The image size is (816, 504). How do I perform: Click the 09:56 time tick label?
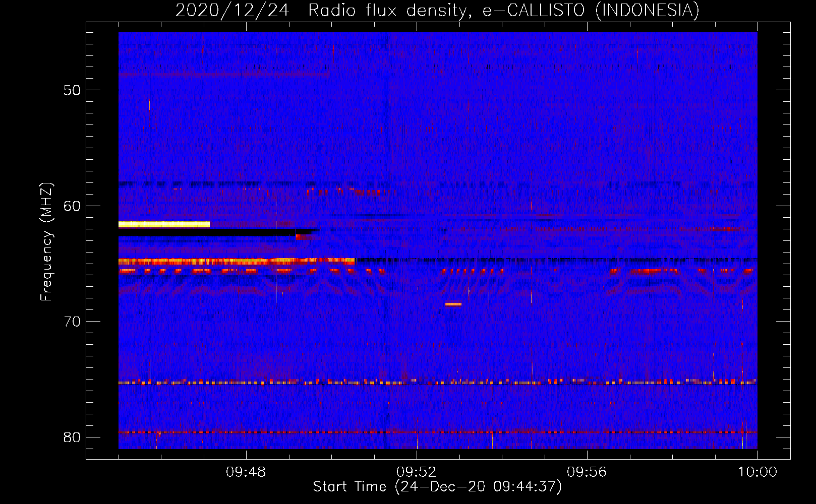(587, 472)
